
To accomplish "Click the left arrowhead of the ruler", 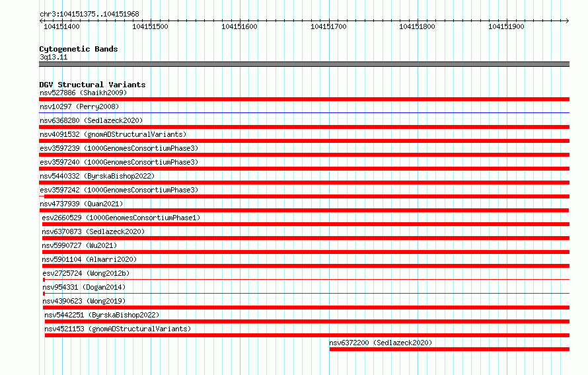I will coord(41,21).
